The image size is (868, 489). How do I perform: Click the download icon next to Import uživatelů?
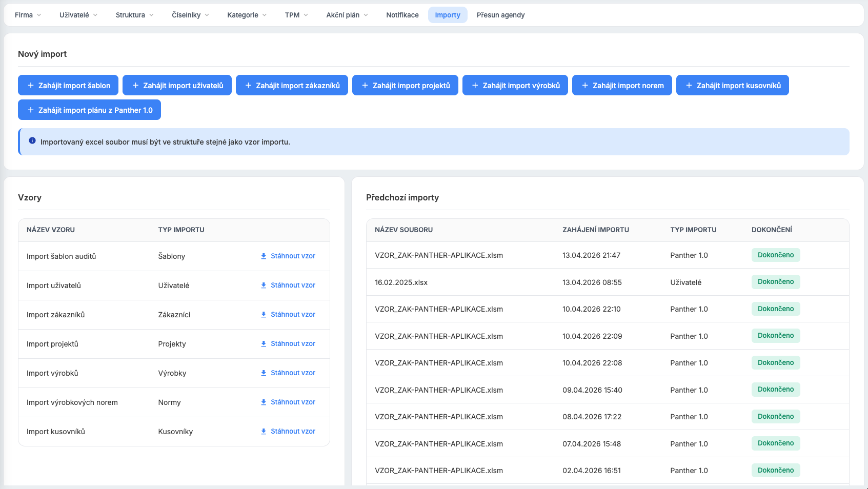264,286
